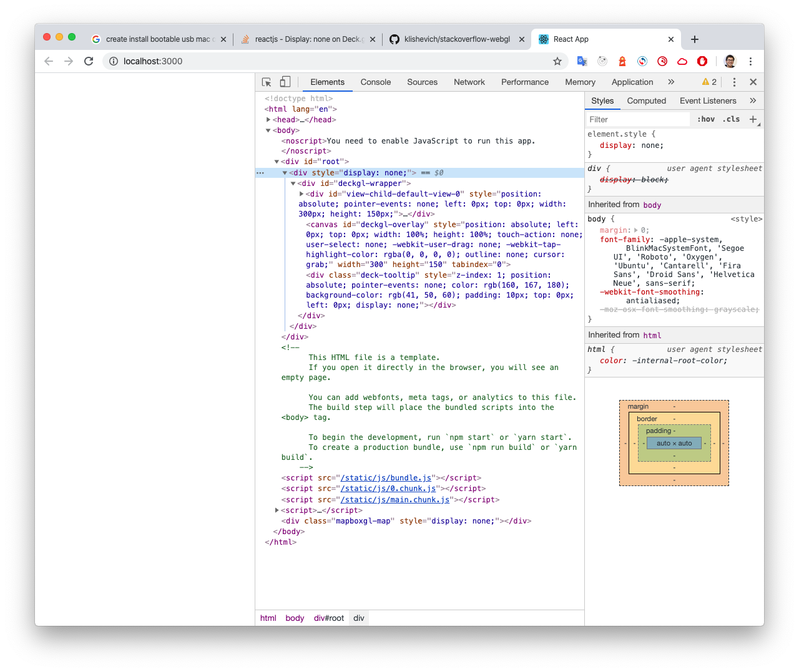Show more DevTools tabs chevron
This screenshot has height=672, width=799.
click(671, 82)
